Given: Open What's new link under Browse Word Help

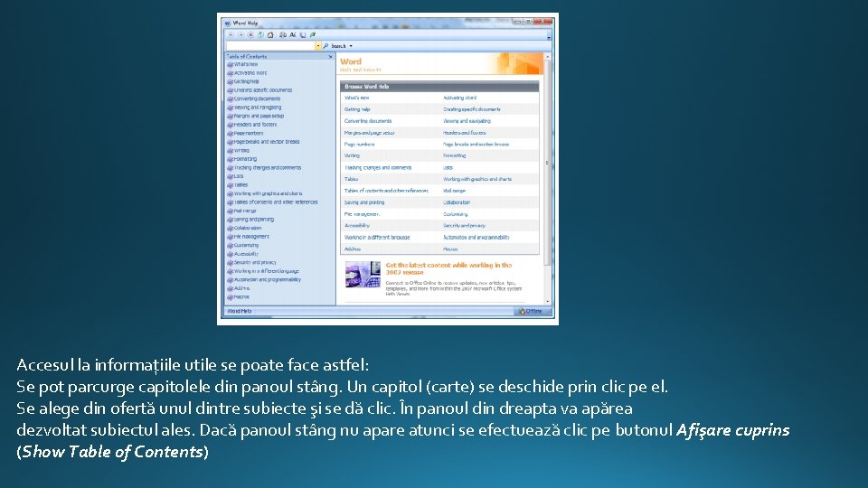Looking at the screenshot, I should (x=356, y=98).
